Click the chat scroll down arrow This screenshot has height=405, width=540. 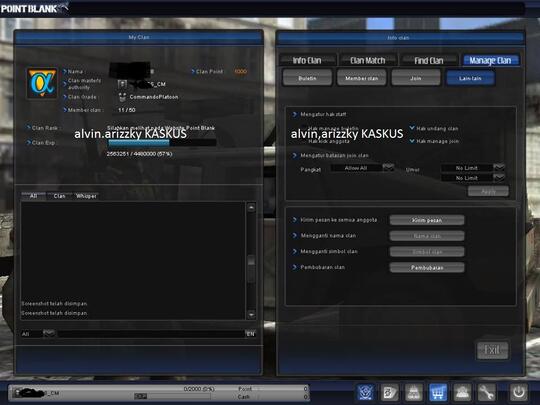coord(251,314)
